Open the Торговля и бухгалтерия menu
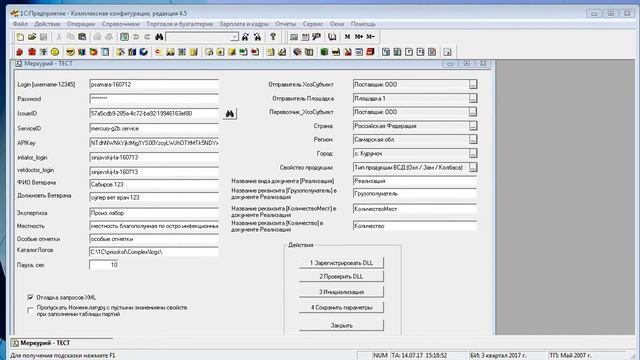The width and height of the screenshot is (640, 360). click(180, 24)
